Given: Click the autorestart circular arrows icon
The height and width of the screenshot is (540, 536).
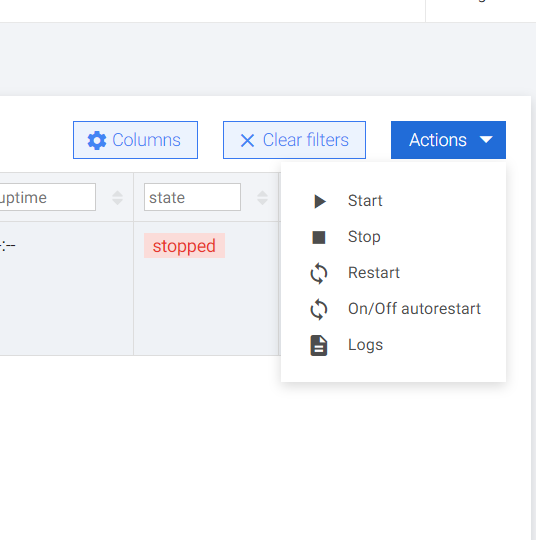Looking at the screenshot, I should point(319,309).
